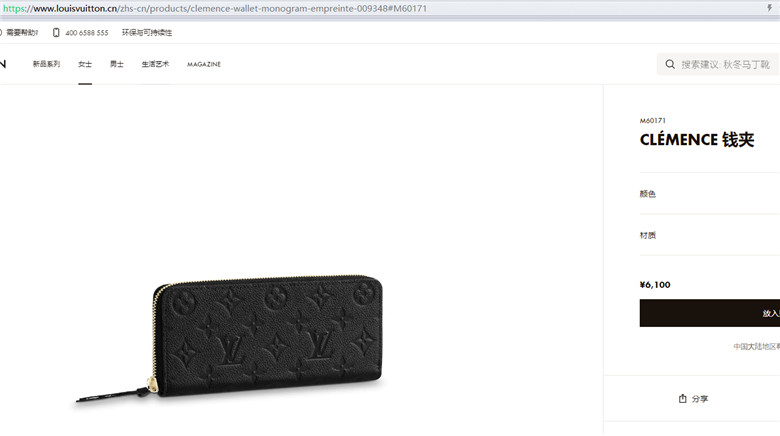The width and height of the screenshot is (780, 436).
Task: Click the 环保与可持续性 link
Action: [x=147, y=32]
